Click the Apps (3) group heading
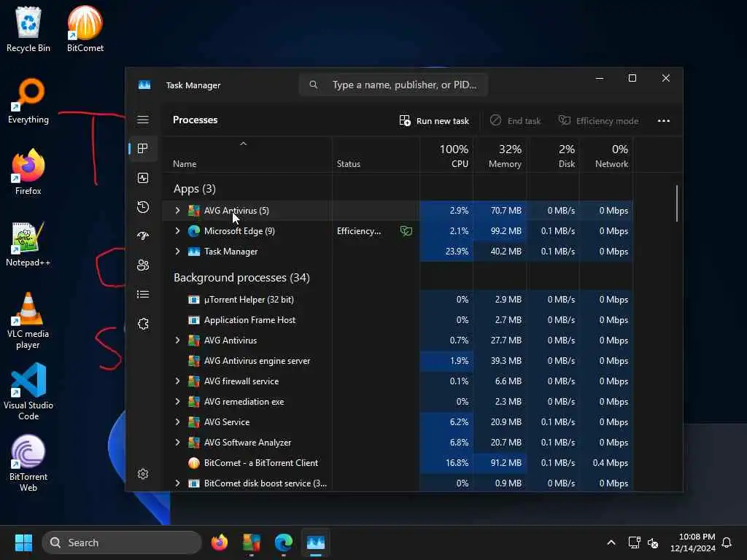 point(195,189)
